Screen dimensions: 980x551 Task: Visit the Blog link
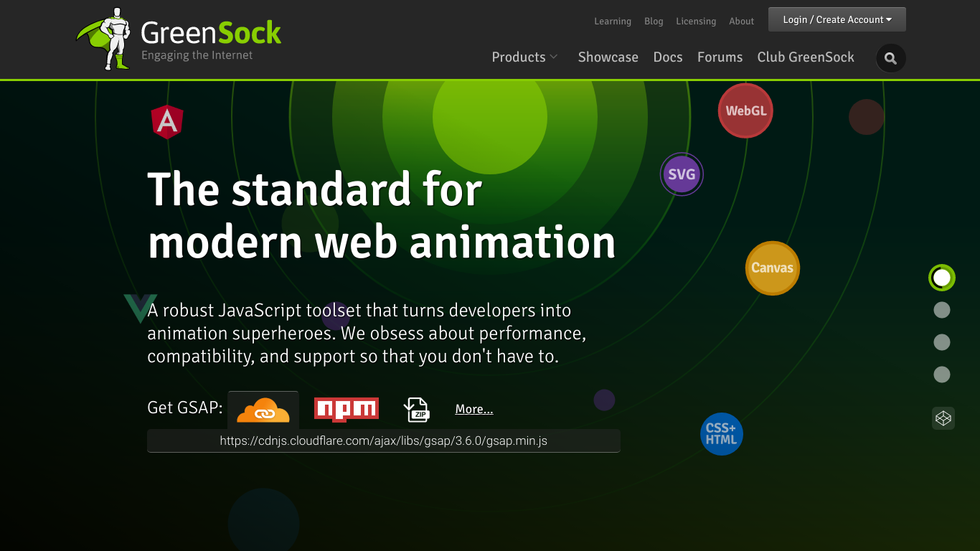coord(654,22)
